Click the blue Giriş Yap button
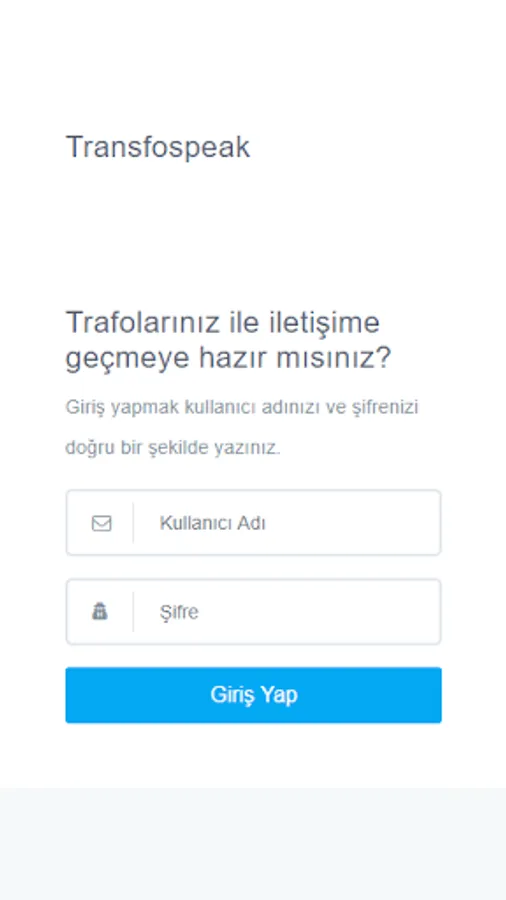The image size is (506, 900). (x=254, y=695)
